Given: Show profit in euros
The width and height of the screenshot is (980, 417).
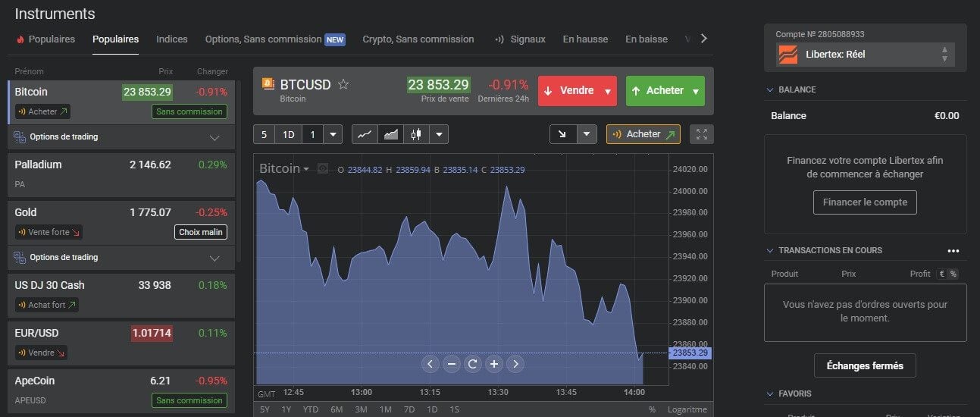Looking at the screenshot, I should 942,274.
